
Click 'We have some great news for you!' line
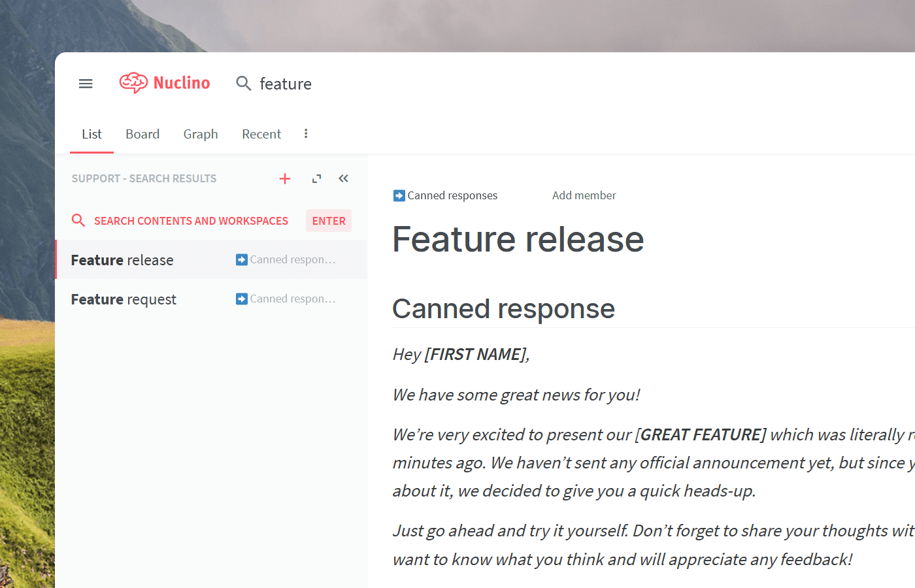pyautogui.click(x=516, y=395)
